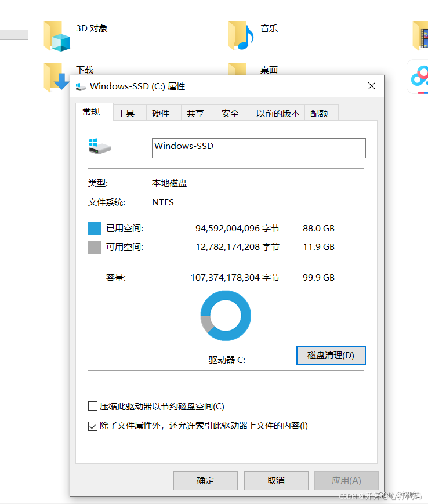Click the drive icon in the title bar

pyautogui.click(x=81, y=86)
